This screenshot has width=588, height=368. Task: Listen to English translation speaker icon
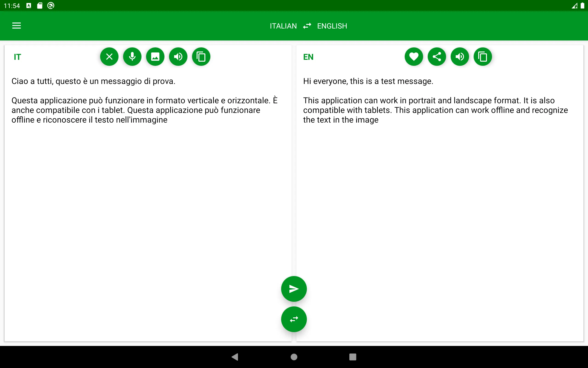(460, 57)
